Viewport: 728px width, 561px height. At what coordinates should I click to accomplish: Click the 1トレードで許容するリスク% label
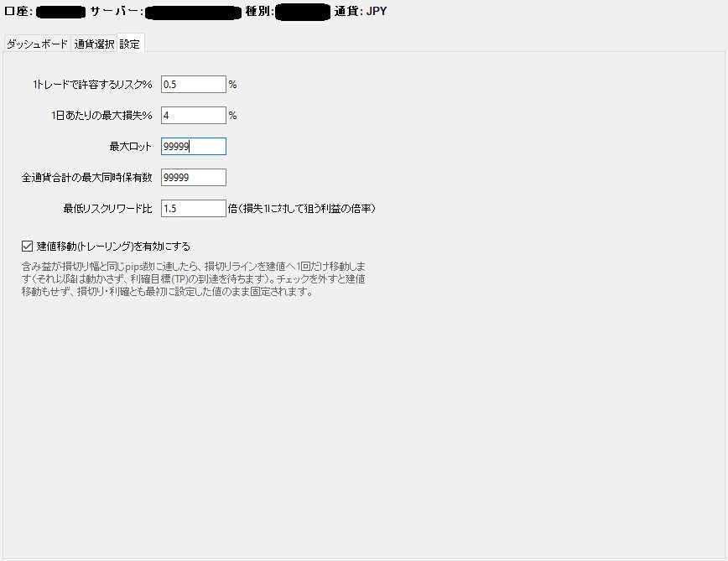(92, 85)
